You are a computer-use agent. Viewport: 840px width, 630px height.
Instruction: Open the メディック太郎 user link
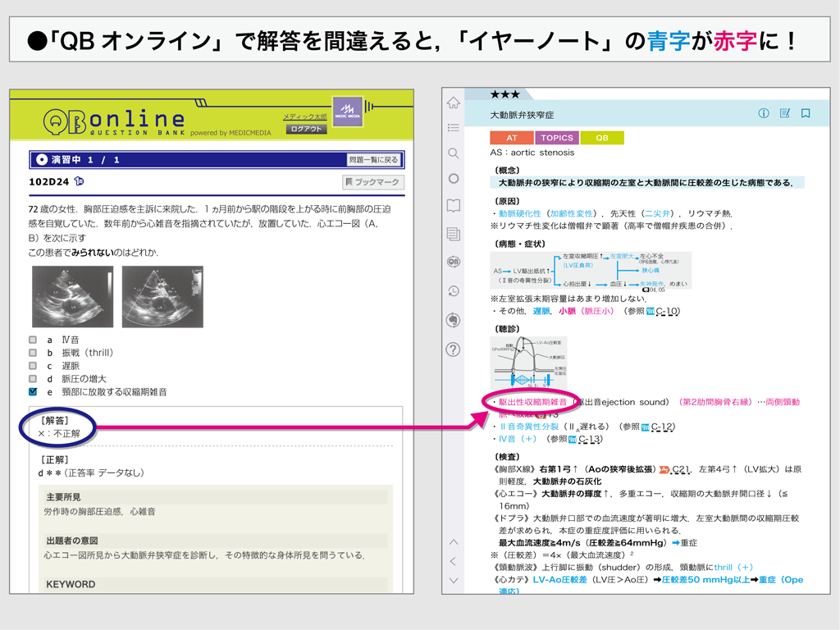[x=305, y=116]
